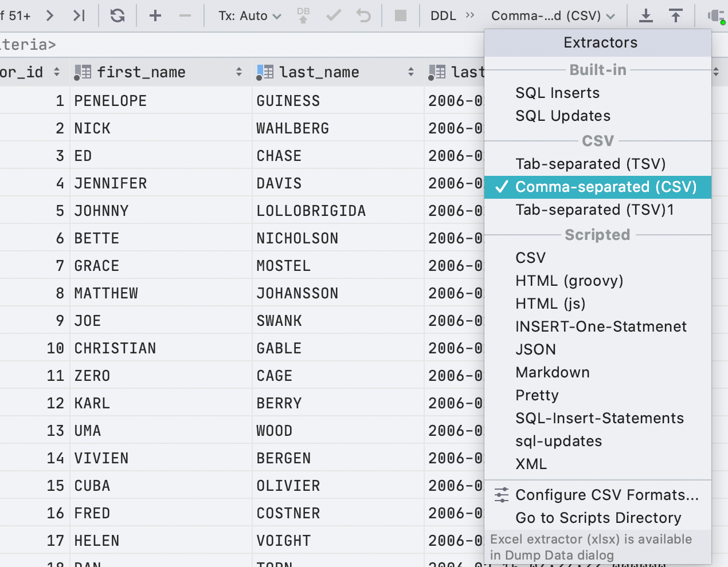Stop query execution square icon

pyautogui.click(x=401, y=15)
